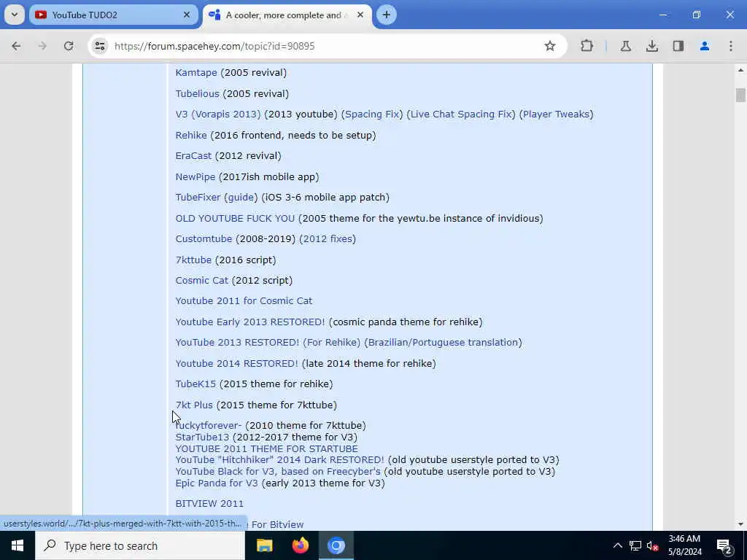This screenshot has width=747, height=560.
Task: Switch to the YouTube TUDO2 tab
Action: (x=113, y=15)
